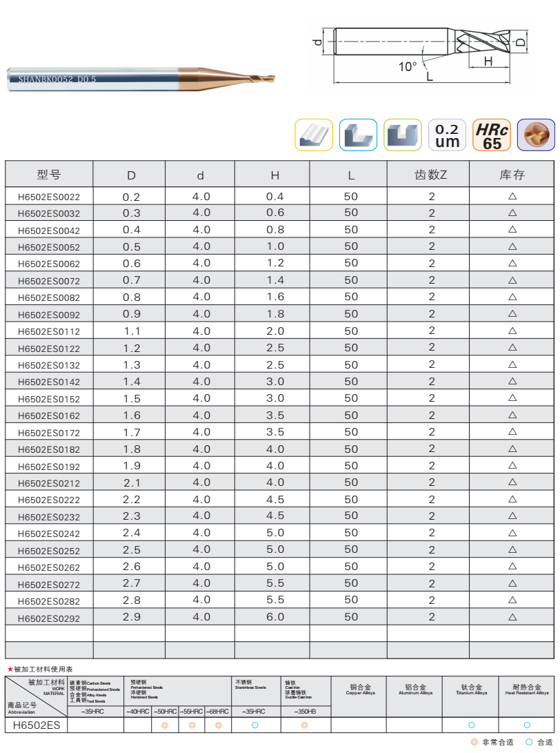Click the HRc 65 hardness icon

492,135
